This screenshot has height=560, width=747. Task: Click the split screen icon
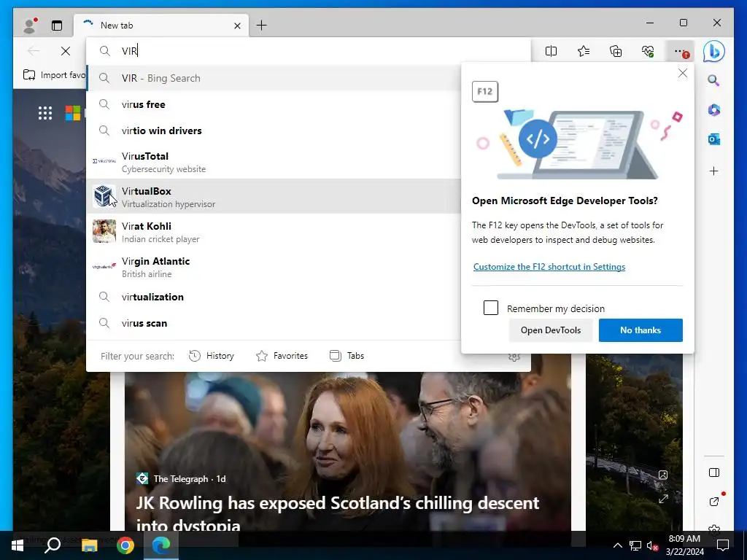[x=551, y=51]
